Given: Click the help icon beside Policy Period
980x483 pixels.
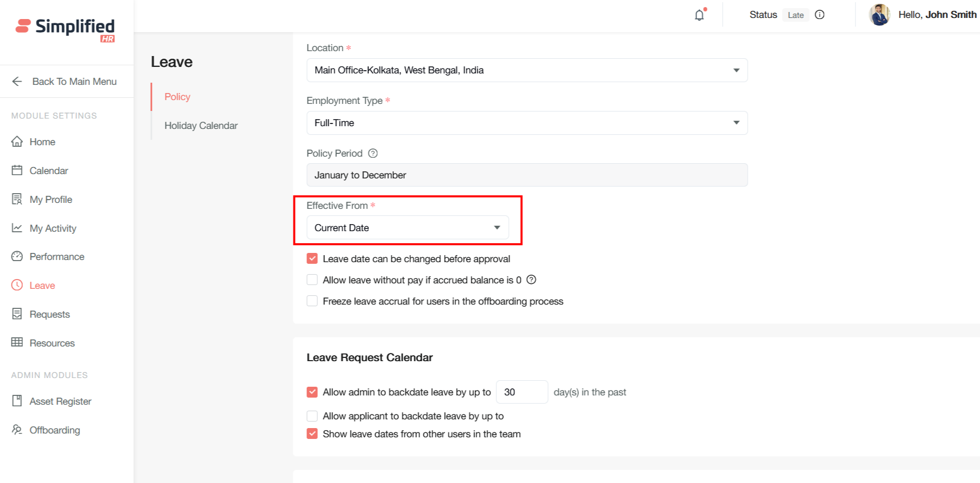Looking at the screenshot, I should [x=373, y=153].
